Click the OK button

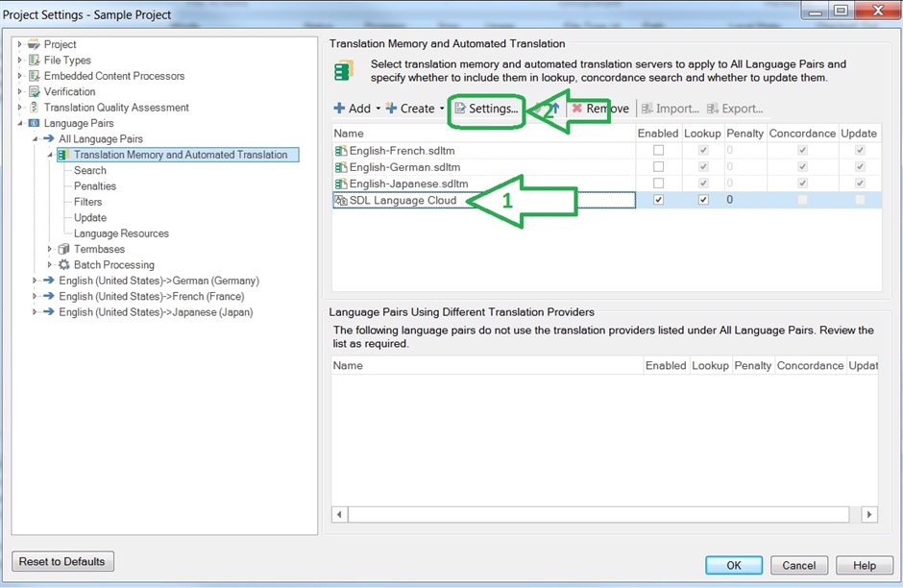pyautogui.click(x=733, y=565)
